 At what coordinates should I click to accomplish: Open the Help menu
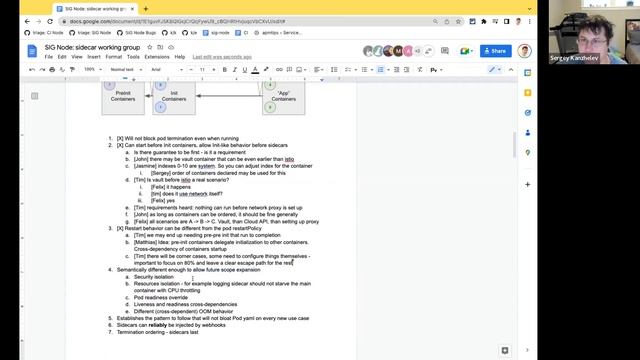180,57
